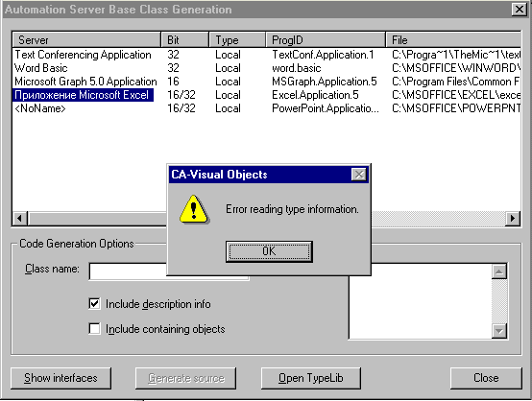Toggle Include description info checkbox
The image size is (532, 401).
point(94,304)
